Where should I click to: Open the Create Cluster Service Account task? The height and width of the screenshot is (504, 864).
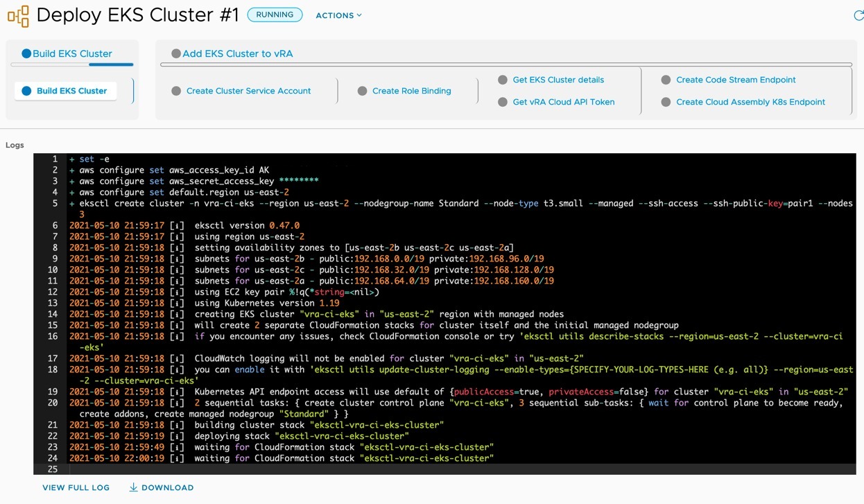click(248, 91)
